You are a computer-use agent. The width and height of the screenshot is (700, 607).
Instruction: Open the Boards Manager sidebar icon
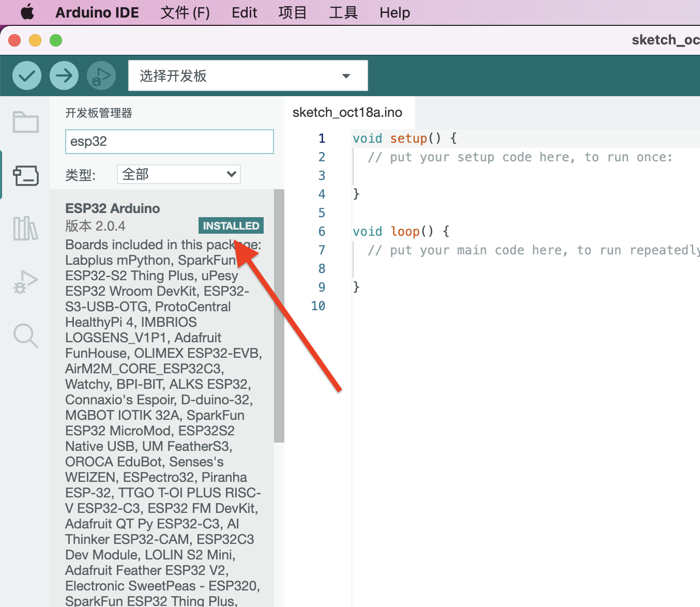click(26, 175)
